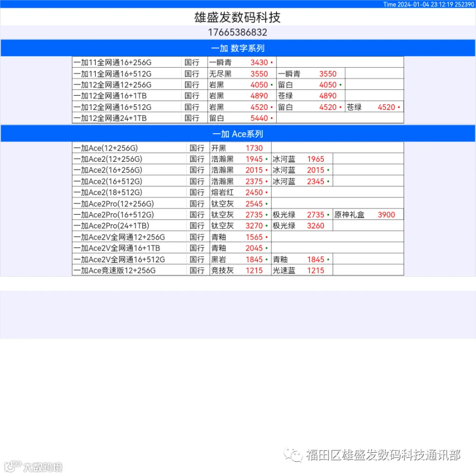Image resolution: width=476 pixels, height=476 pixels.
Task: Select model 一加Ace2(12+256G)
Action: 108,159
